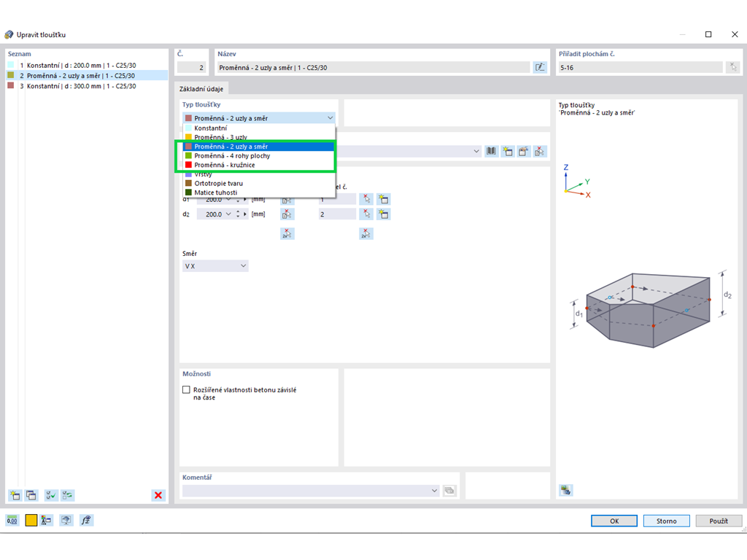The width and height of the screenshot is (747, 560).
Task: Click the preview settings icon below the graphic
Action: click(566, 490)
